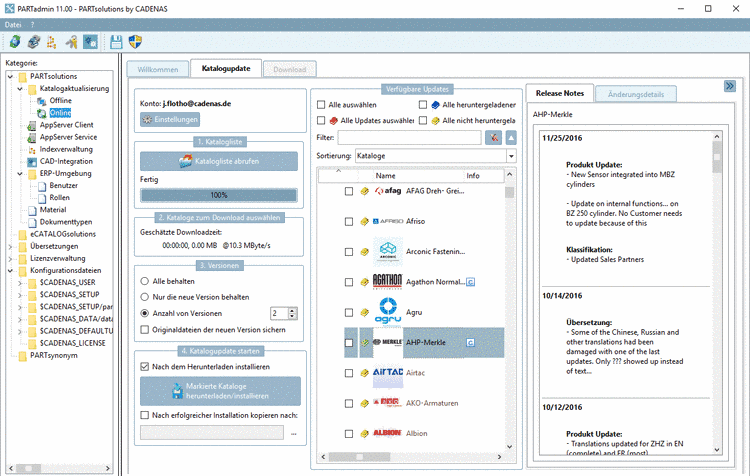The image size is (750, 476).
Task: Expand the Lizenzverwaltung tree node
Action: (x=10, y=259)
